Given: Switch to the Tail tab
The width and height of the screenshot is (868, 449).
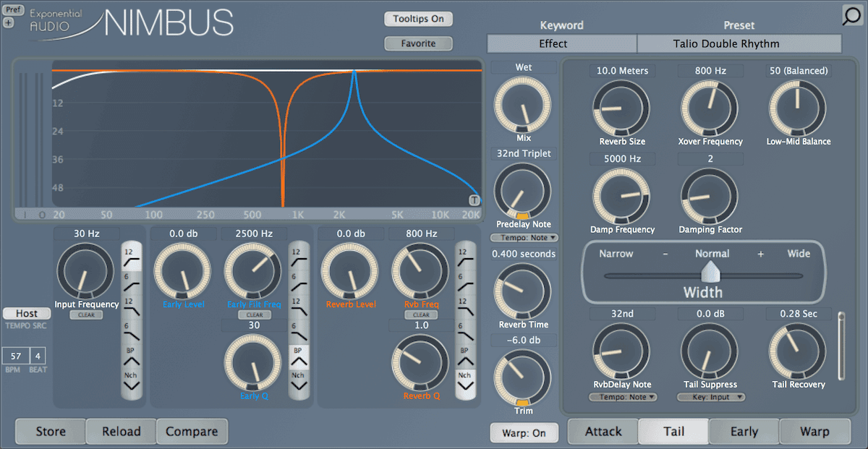Looking at the screenshot, I should 673,432.
